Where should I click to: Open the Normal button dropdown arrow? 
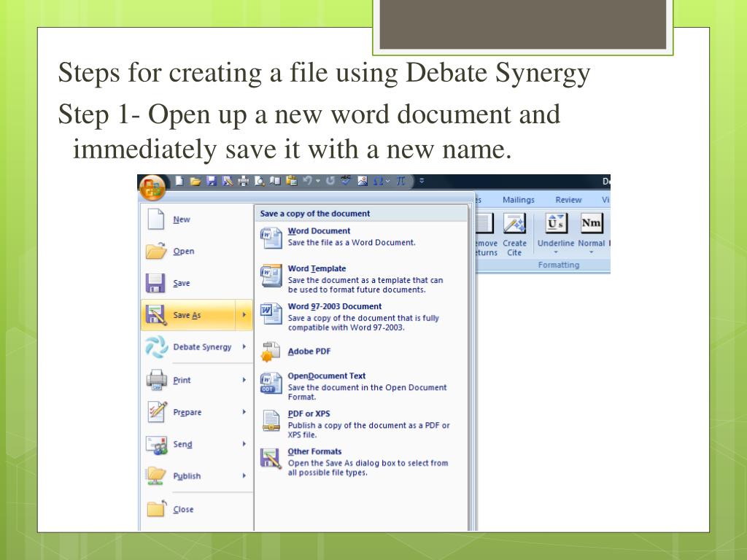tap(591, 252)
